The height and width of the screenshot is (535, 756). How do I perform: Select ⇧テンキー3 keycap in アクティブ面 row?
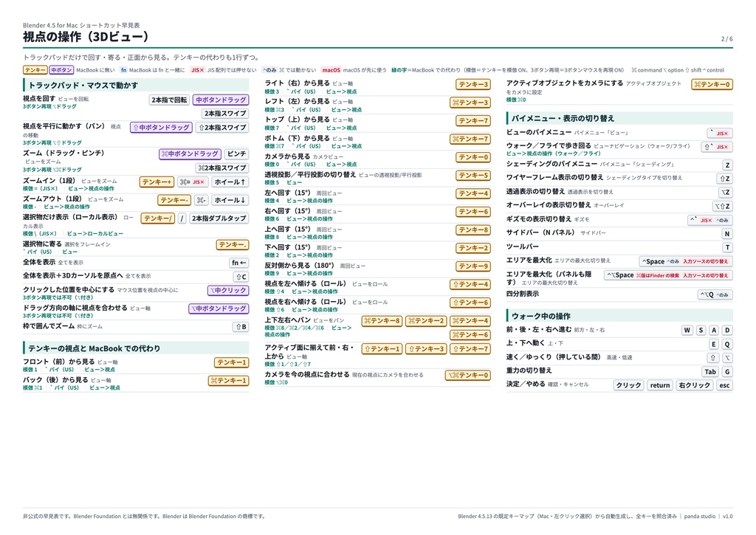coord(426,348)
